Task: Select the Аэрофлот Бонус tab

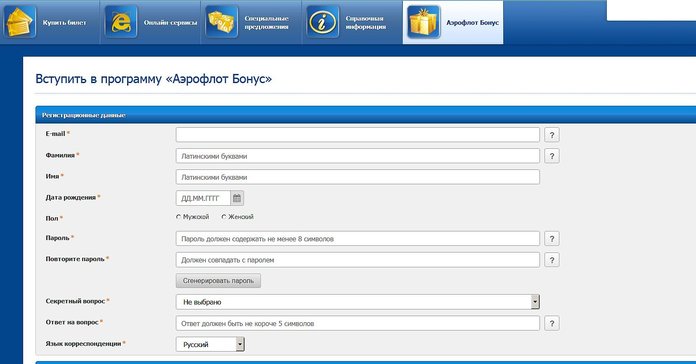Action: pyautogui.click(x=453, y=22)
